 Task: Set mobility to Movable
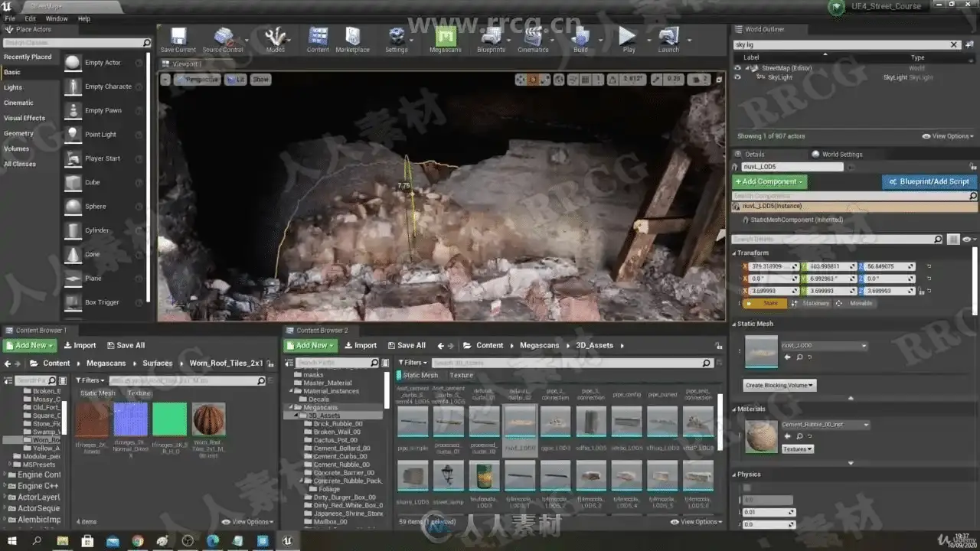(861, 304)
